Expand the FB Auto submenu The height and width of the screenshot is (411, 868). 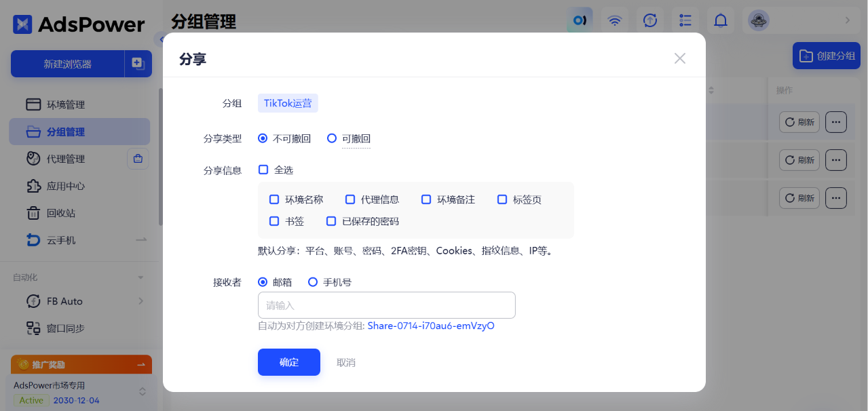pos(140,301)
